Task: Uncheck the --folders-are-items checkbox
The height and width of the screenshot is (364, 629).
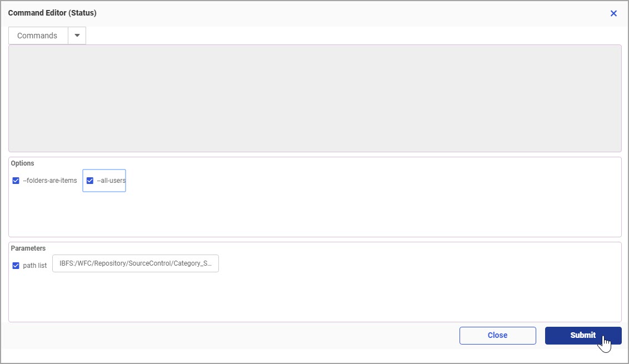Action: tap(16, 181)
